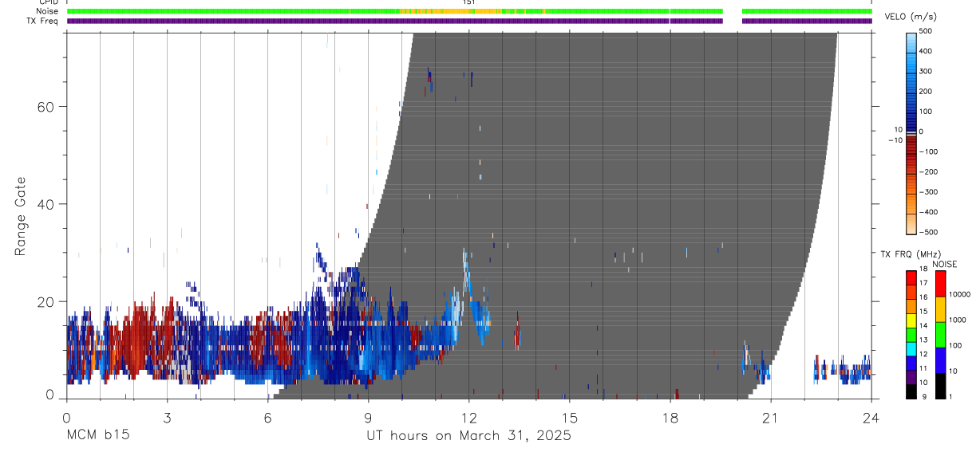Click the 14 tick on TX FRQ scale
980x452 pixels.
click(x=923, y=325)
